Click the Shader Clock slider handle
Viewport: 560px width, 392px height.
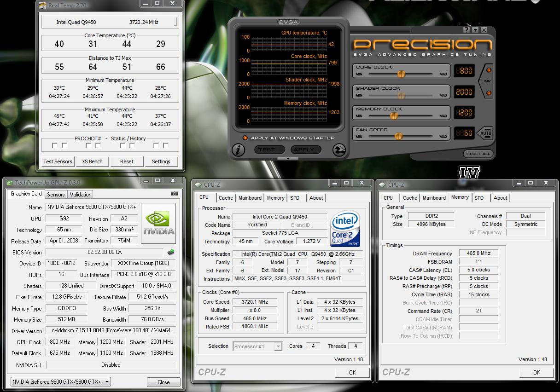click(401, 95)
